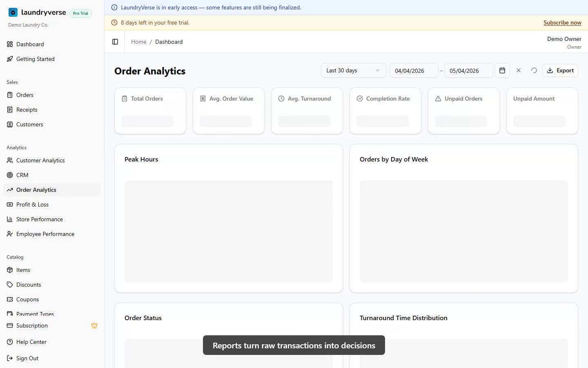This screenshot has height=368, width=588.
Task: Click the crown icon beside Subscription
Action: (x=94, y=325)
